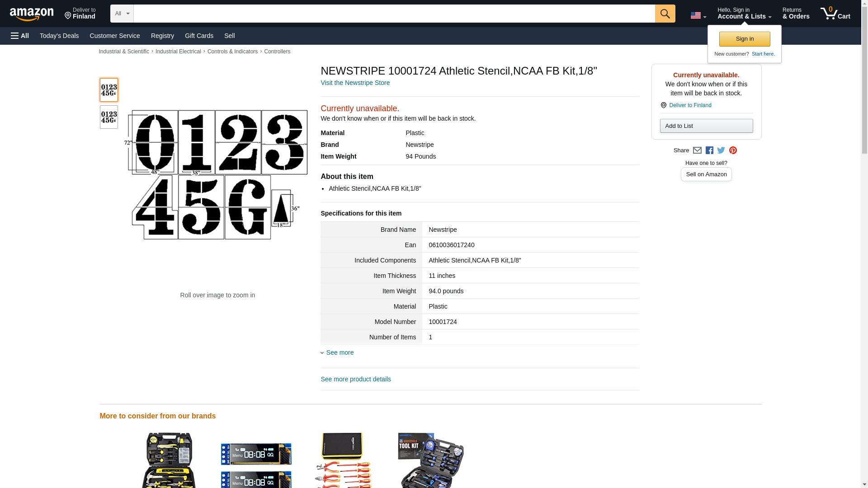Expand See more specifications

[x=340, y=352]
